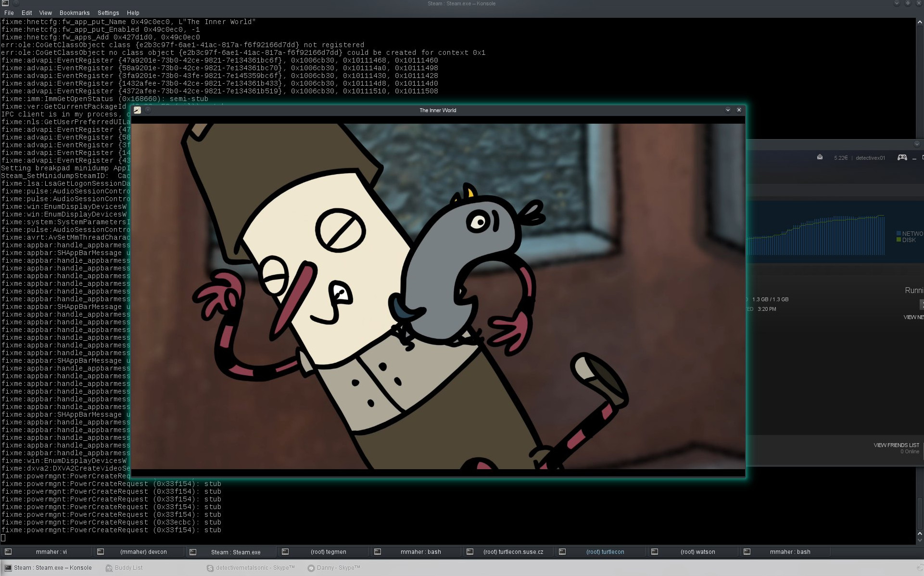Open 'Steam : Steam.exe – Konsole' taskbar entry

coord(48,568)
